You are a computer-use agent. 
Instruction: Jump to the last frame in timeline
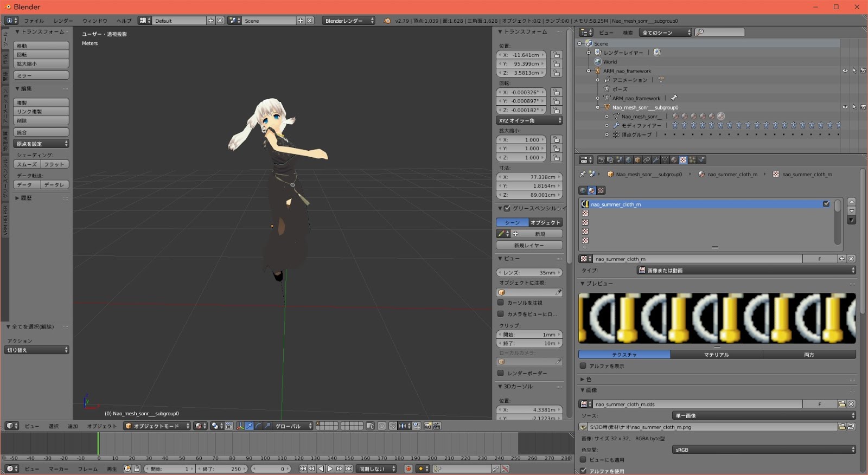(x=348, y=469)
